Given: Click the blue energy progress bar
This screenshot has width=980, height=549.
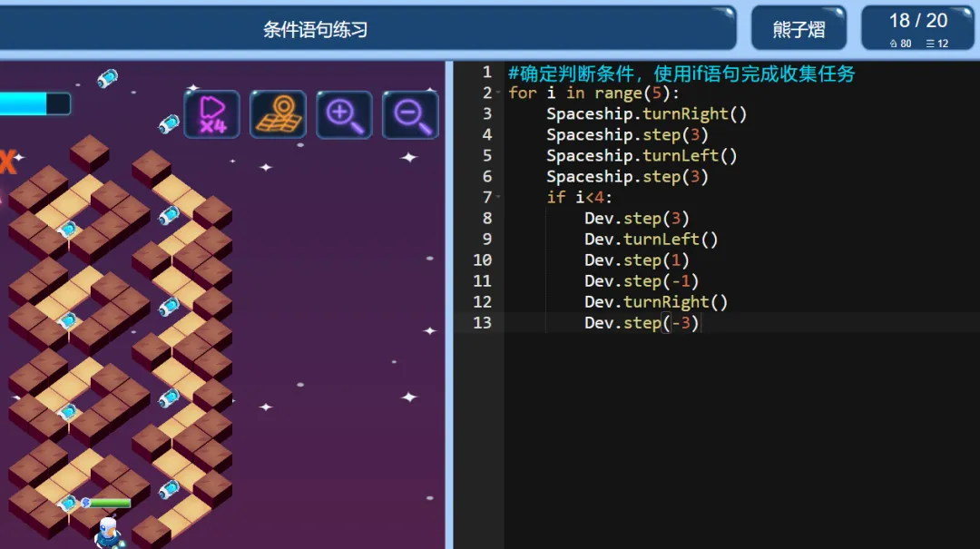Looking at the screenshot, I should click(x=35, y=103).
